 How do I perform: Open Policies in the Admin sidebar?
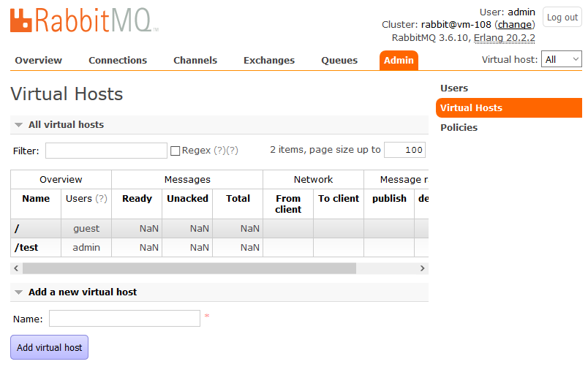[459, 127]
